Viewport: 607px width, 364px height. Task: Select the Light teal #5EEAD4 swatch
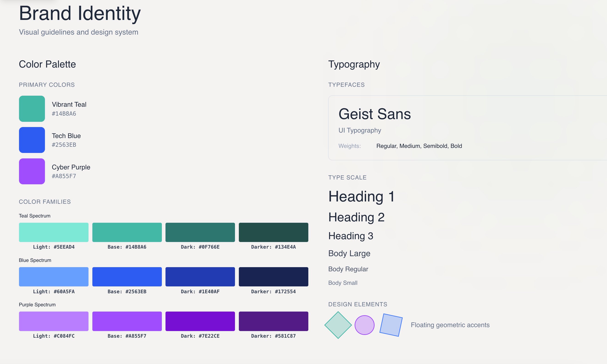[x=54, y=232]
